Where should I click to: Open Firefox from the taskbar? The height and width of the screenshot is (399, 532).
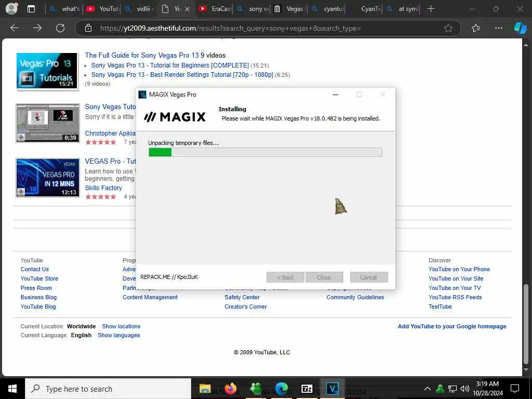tap(231, 389)
